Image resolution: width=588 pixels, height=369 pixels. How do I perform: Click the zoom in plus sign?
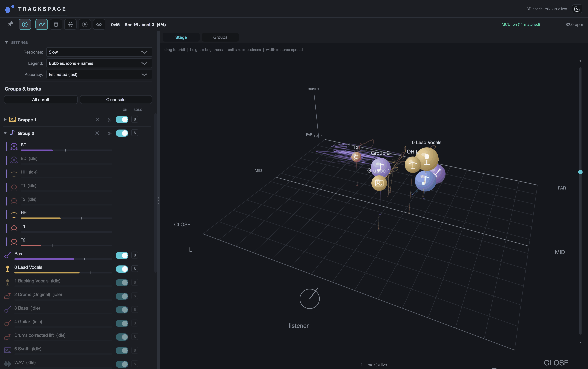580,61
